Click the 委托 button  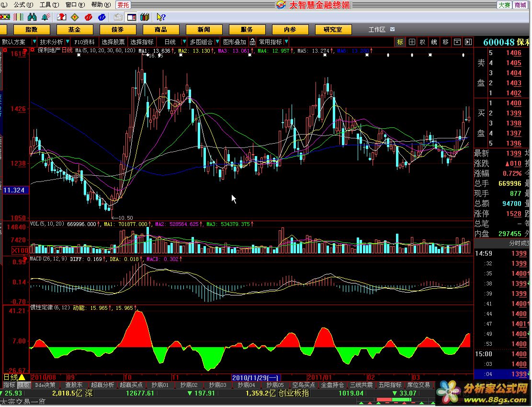coord(123,5)
